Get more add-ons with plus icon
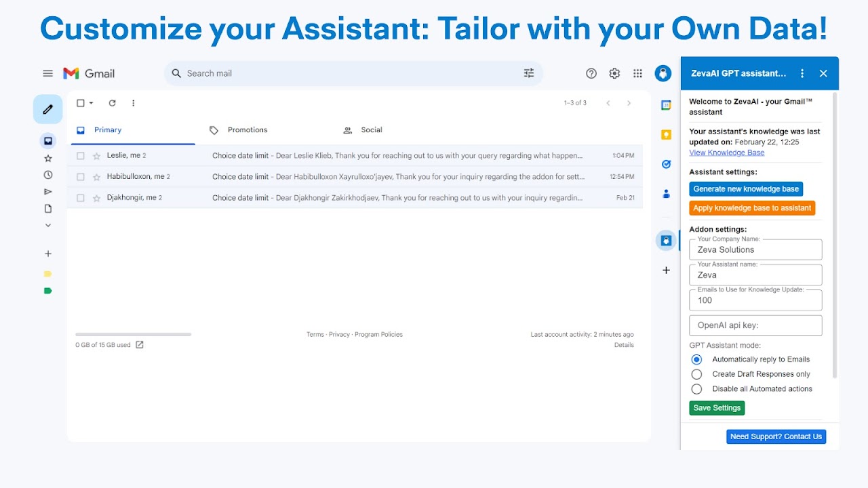Viewport: 868px width, 488px height. pos(666,270)
